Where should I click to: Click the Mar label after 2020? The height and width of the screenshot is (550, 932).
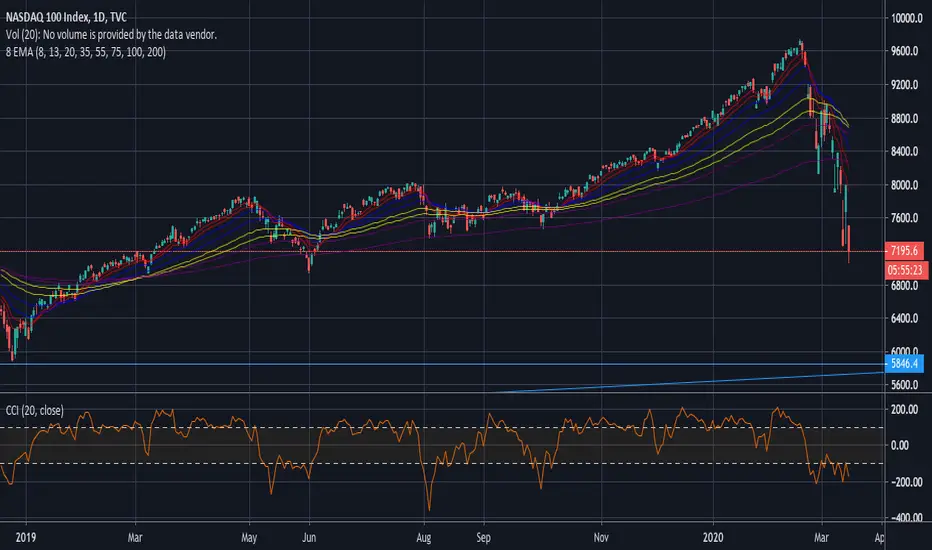(821, 537)
